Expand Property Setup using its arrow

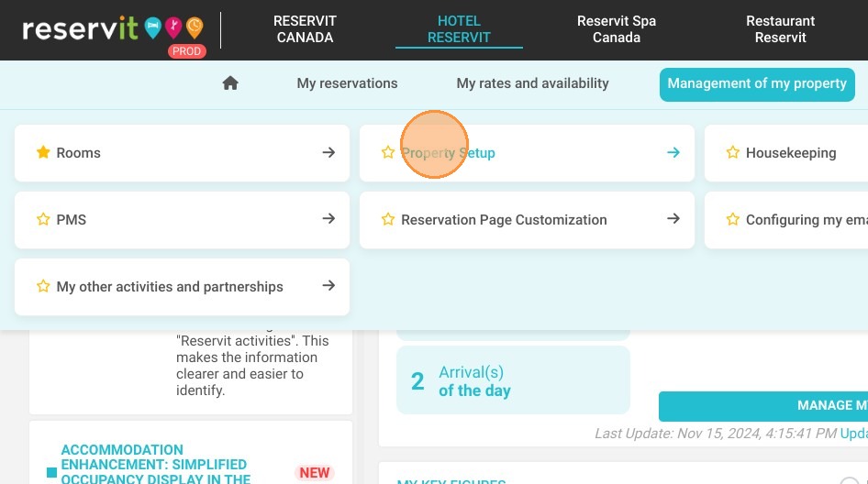673,152
